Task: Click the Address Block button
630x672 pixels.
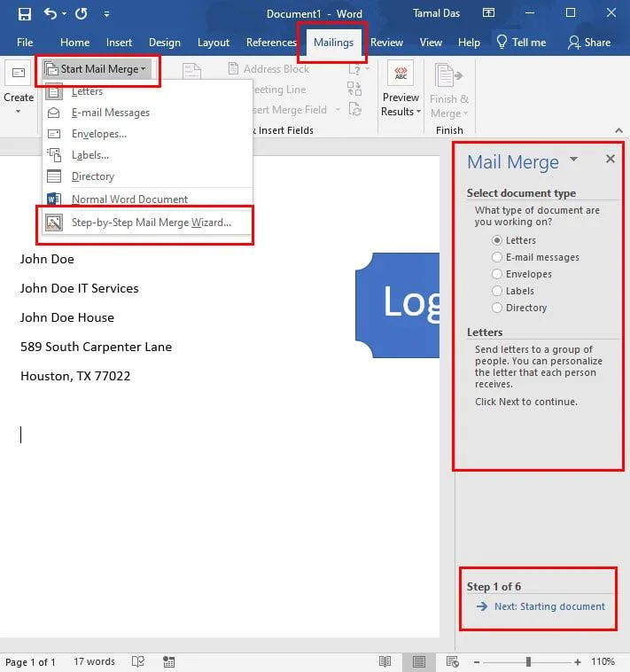Action: pyautogui.click(x=269, y=69)
